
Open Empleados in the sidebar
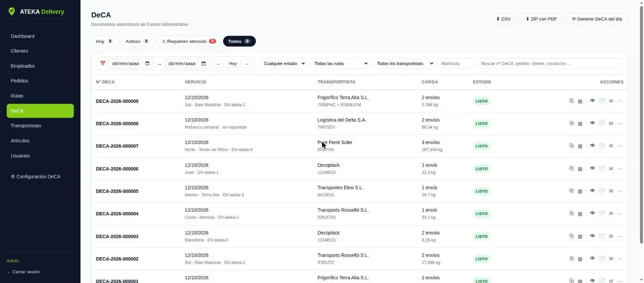coord(40,66)
